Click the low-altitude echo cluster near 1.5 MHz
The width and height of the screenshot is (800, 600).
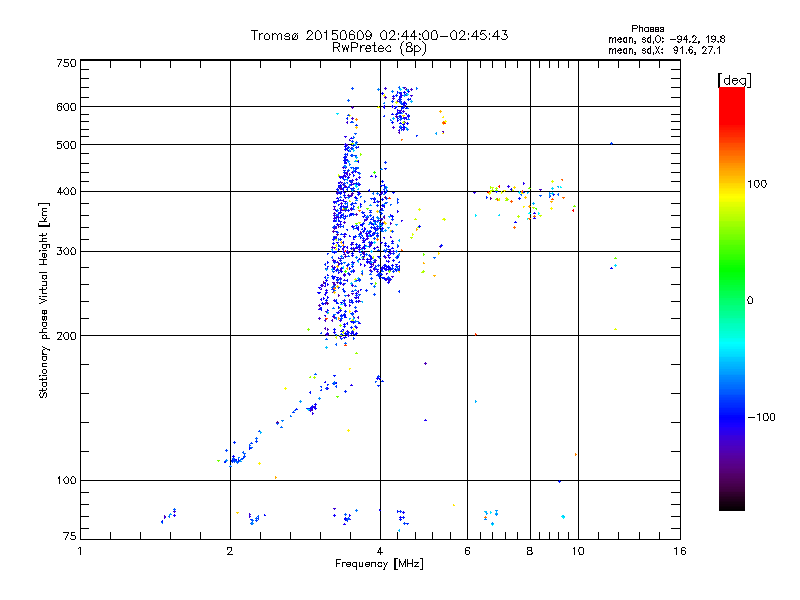click(169, 515)
